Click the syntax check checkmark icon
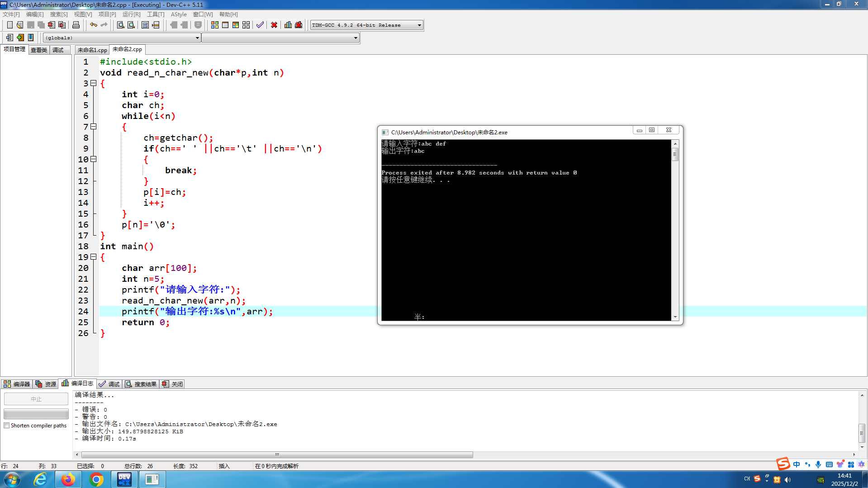Image resolution: width=868 pixels, height=488 pixels. pyautogui.click(x=260, y=25)
